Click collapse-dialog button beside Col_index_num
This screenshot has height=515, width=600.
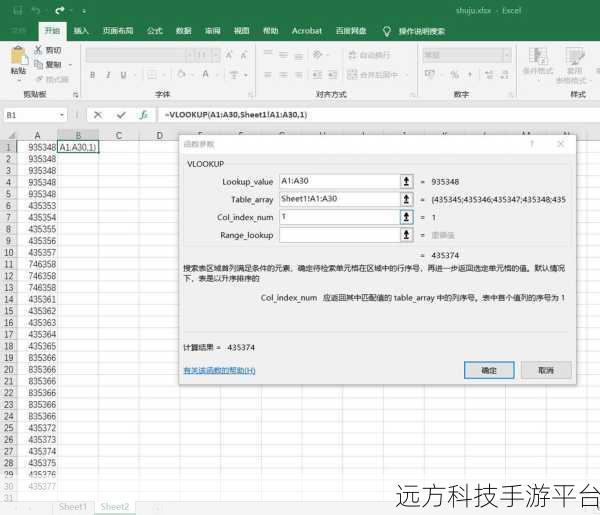click(406, 217)
